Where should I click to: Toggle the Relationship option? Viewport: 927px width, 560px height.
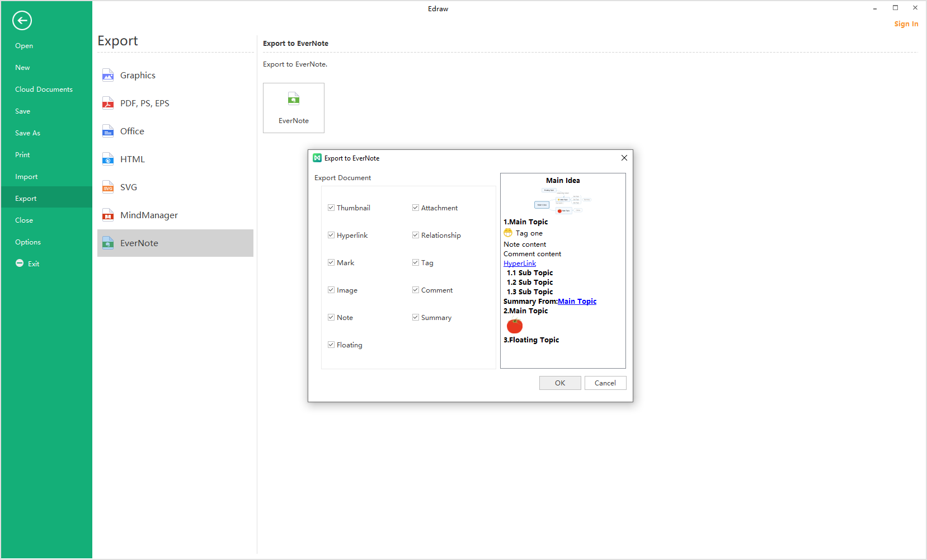tap(416, 235)
